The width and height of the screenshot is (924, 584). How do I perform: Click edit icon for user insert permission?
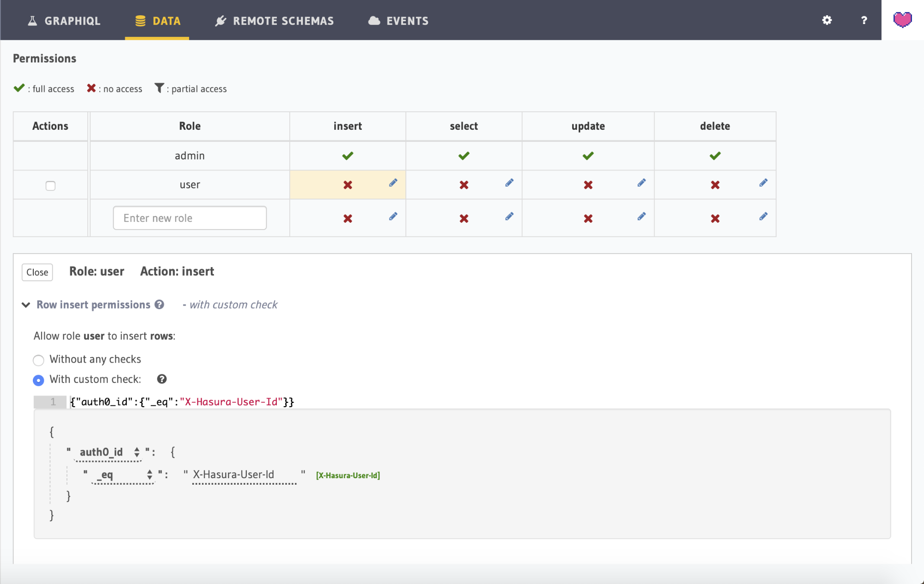coord(392,182)
